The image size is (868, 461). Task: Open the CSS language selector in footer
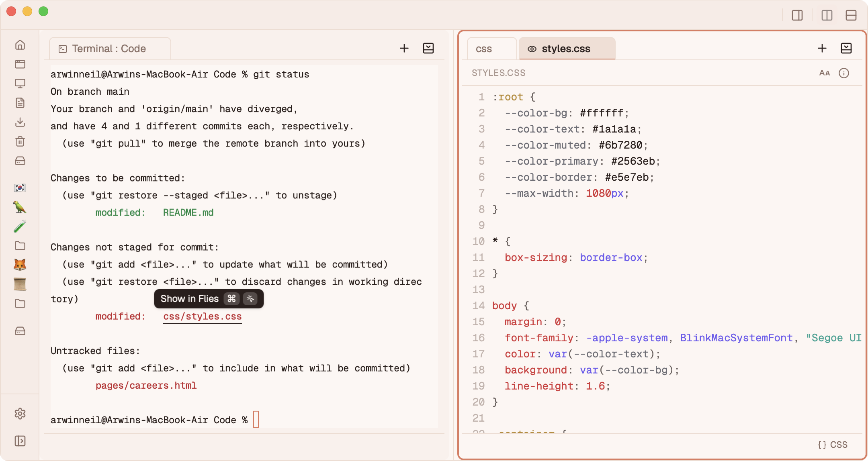pos(833,445)
